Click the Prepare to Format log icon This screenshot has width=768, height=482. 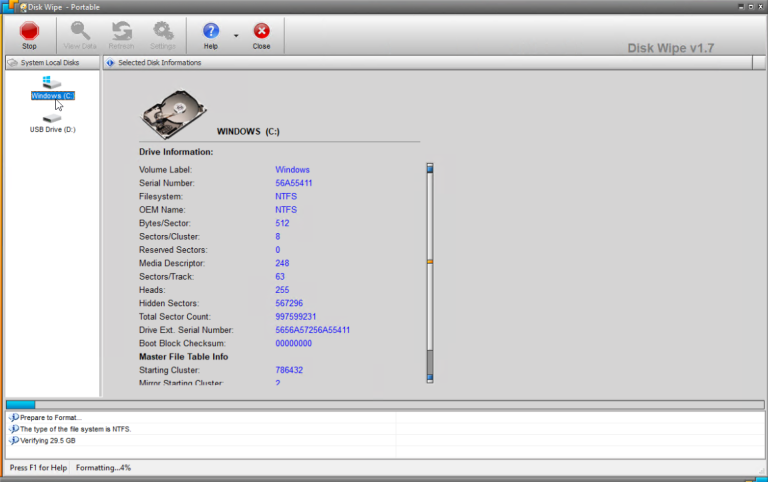point(14,417)
